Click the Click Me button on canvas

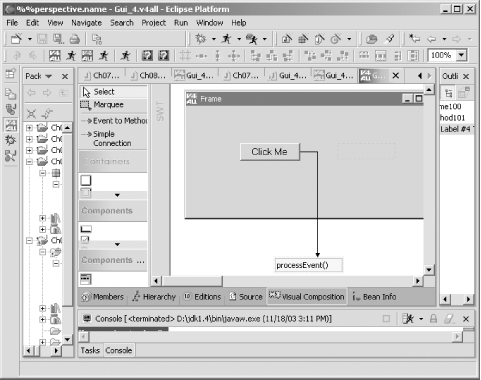click(x=270, y=152)
